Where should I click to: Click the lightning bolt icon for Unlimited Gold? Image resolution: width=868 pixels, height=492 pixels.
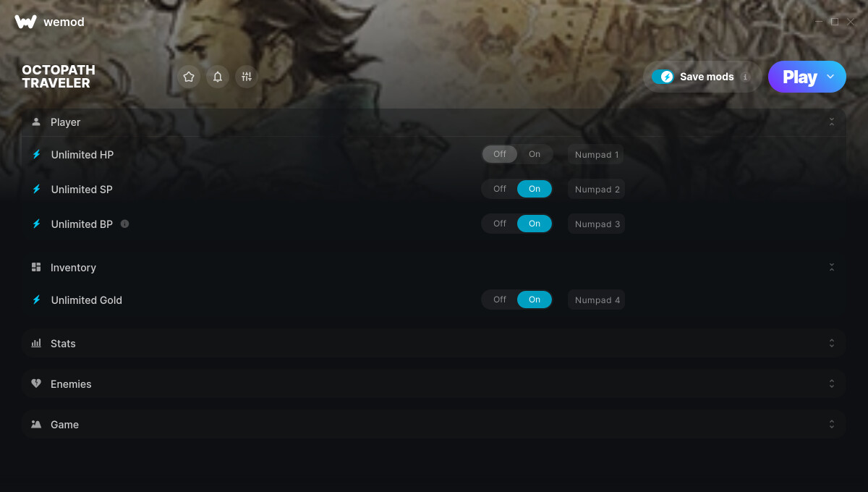tap(36, 300)
